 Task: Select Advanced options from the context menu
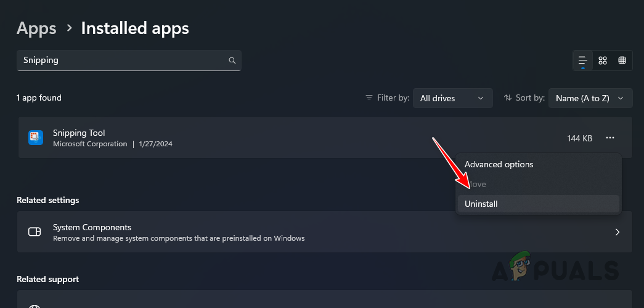click(x=499, y=165)
